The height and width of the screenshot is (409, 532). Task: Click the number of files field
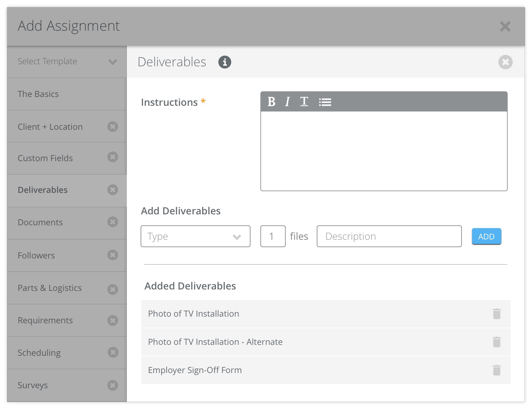[x=273, y=236]
